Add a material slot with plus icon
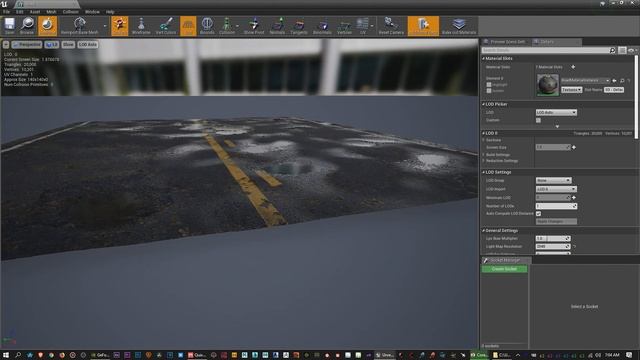 [573, 67]
